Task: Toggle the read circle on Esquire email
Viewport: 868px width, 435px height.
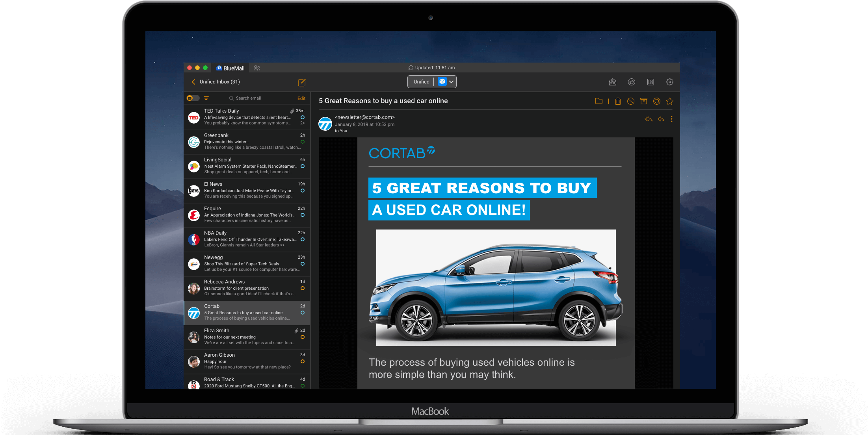Action: (x=303, y=215)
